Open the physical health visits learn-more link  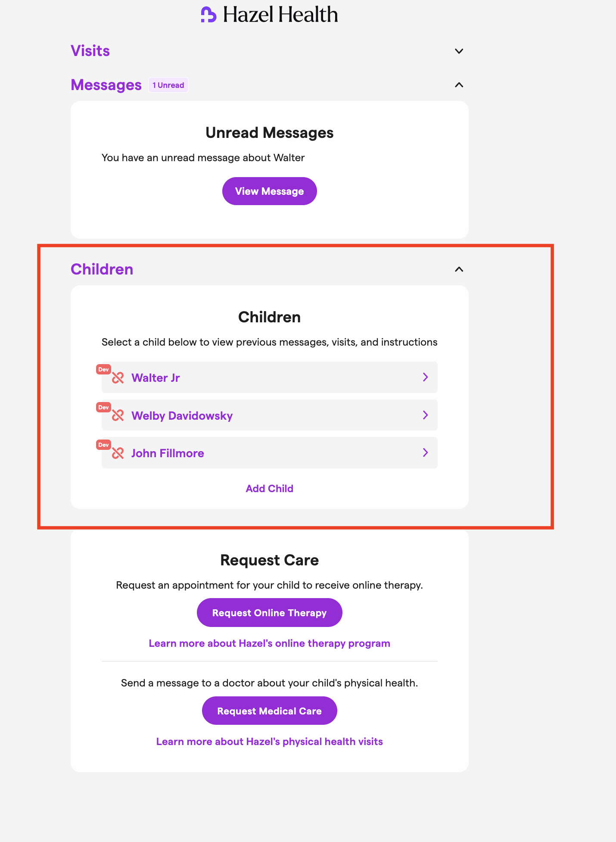click(x=269, y=742)
